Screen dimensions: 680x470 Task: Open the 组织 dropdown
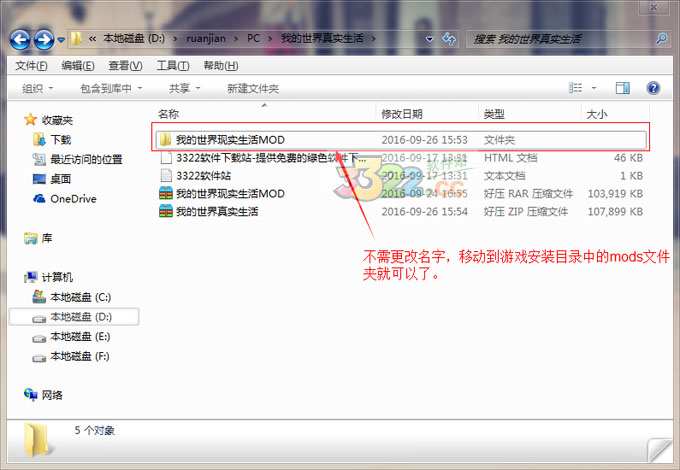[x=38, y=88]
